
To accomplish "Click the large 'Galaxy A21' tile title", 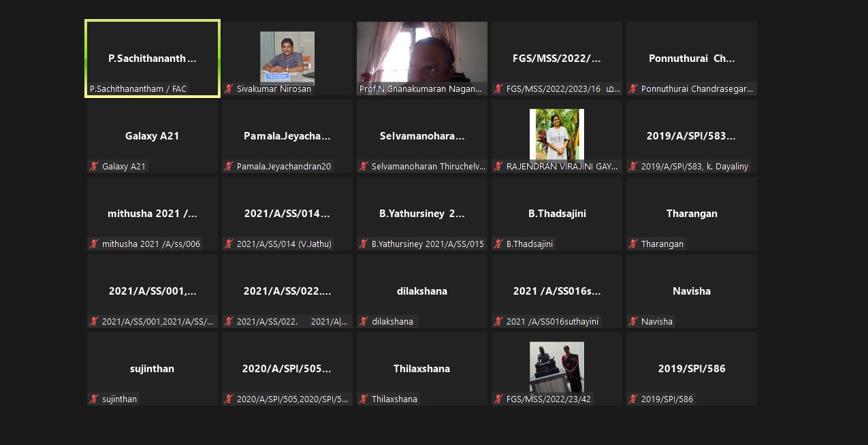I will pos(152,136).
